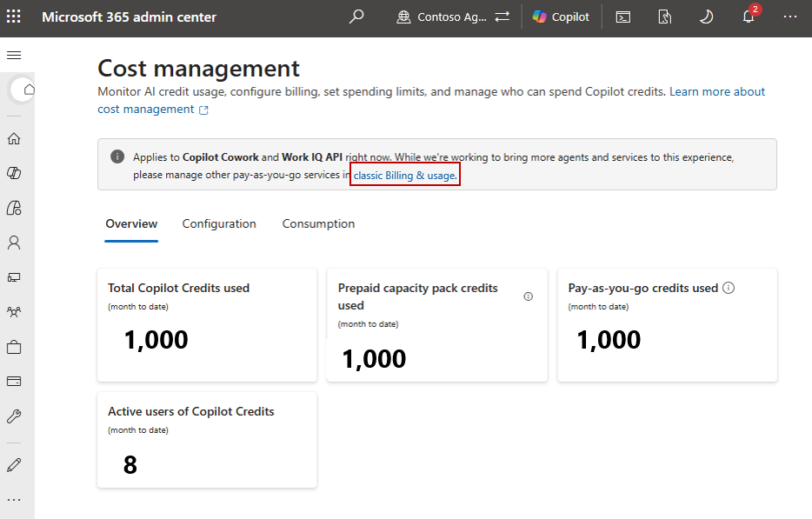This screenshot has width=812, height=519.
Task: Click the info icon in banner
Action: coord(117,156)
